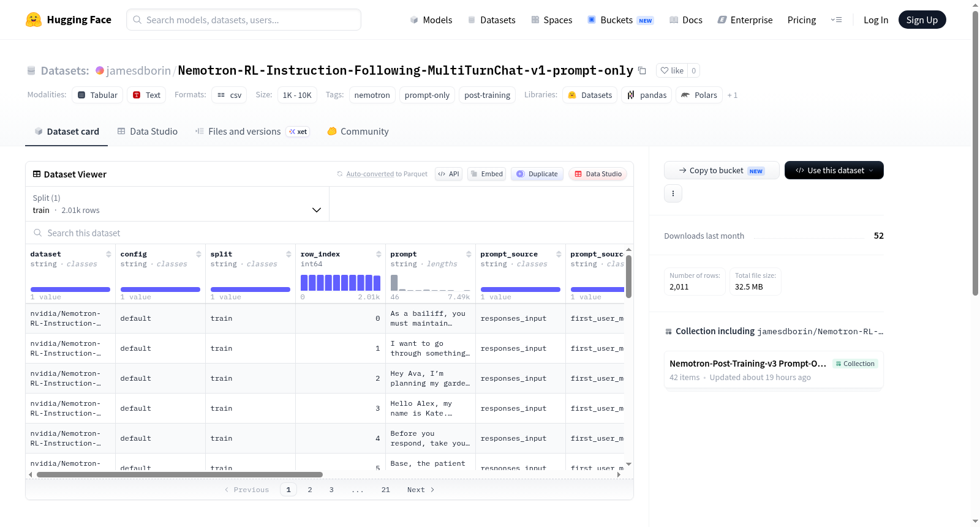Open the jamesdborin user avatar
This screenshot has width=980, height=527.
(100, 70)
